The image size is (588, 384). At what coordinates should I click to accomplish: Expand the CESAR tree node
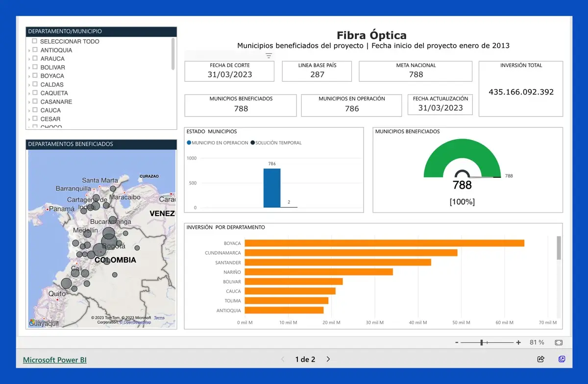[x=29, y=119]
